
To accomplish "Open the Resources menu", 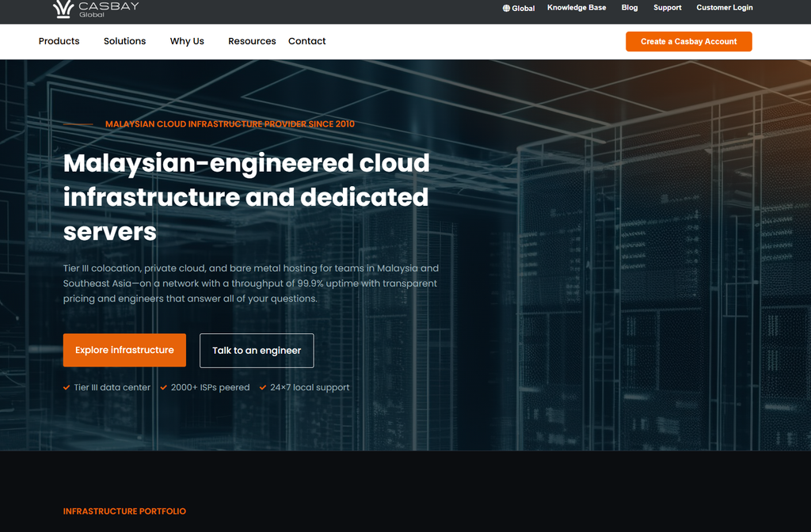I will [x=252, y=41].
